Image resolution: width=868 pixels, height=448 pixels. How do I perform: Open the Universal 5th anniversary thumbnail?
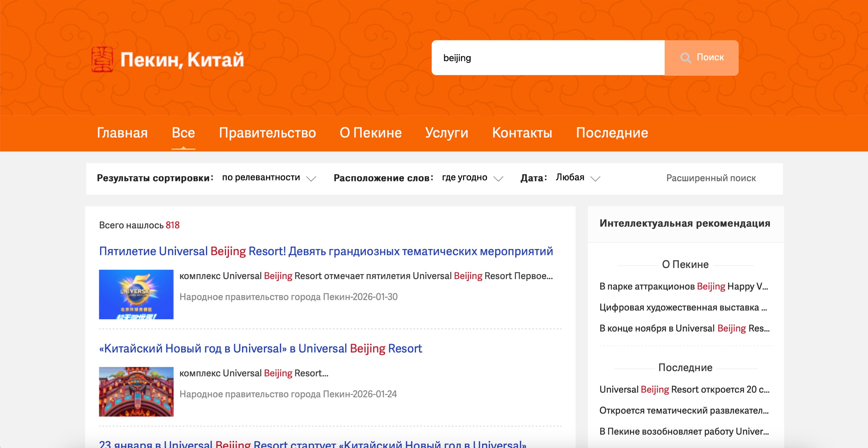point(136,294)
